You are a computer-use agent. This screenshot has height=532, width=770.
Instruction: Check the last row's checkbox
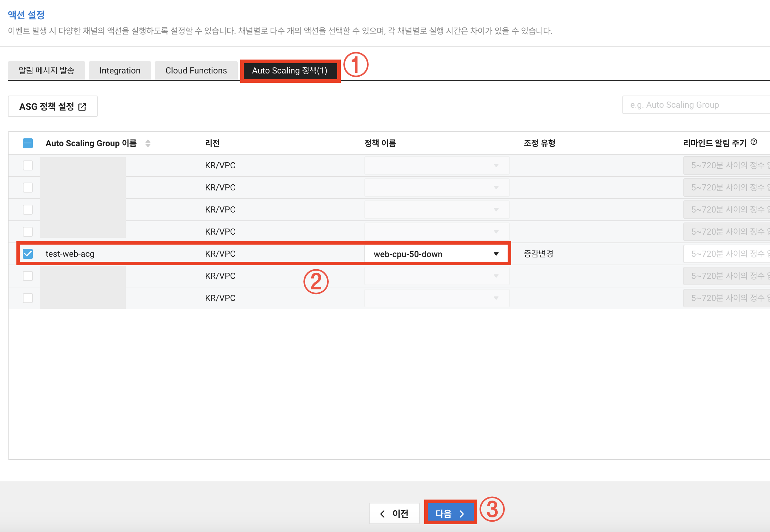coord(28,298)
